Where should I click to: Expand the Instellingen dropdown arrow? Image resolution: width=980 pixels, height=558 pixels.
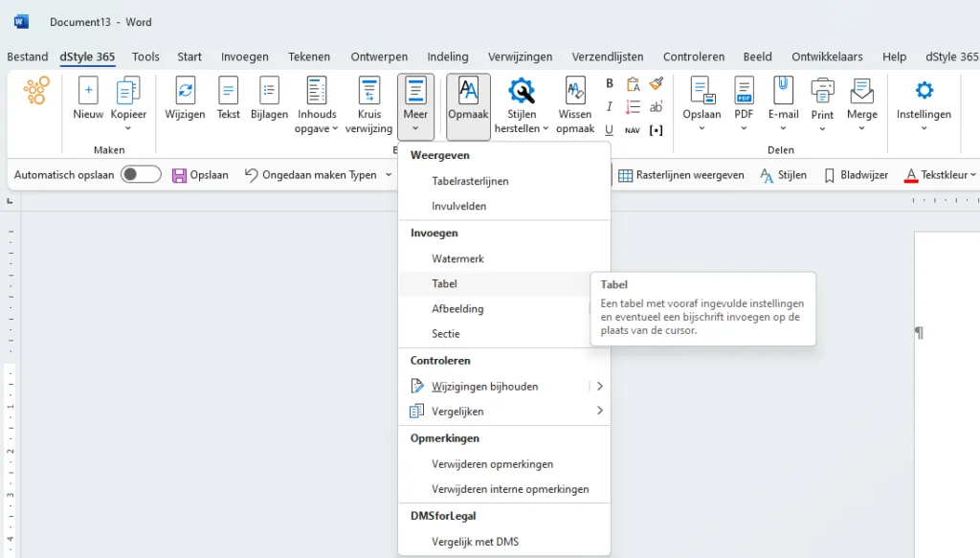[x=924, y=128]
